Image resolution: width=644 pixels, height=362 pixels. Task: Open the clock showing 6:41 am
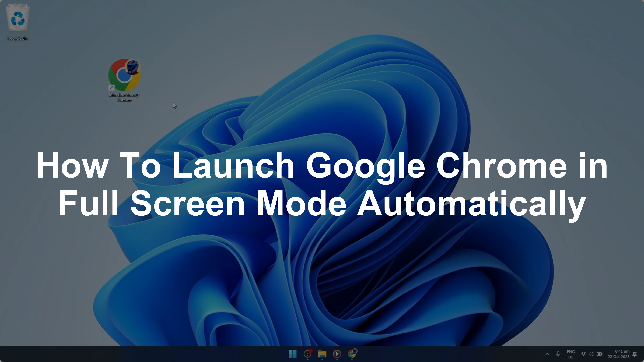618,354
